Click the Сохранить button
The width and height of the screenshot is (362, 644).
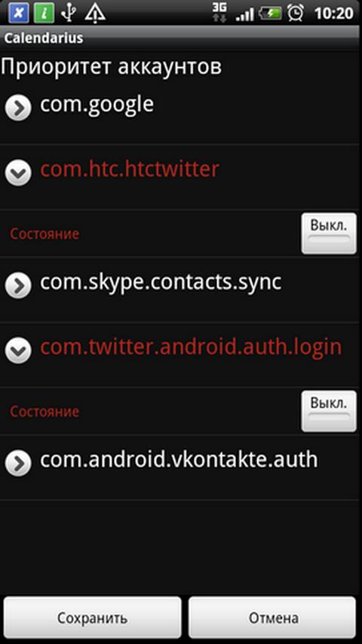pyautogui.click(x=93, y=618)
